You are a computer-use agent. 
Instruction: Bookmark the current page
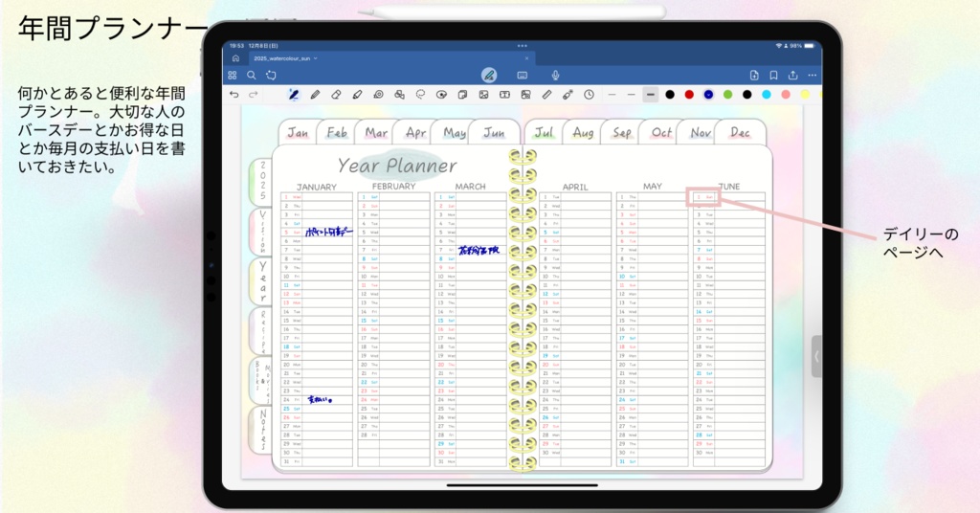pyautogui.click(x=773, y=75)
